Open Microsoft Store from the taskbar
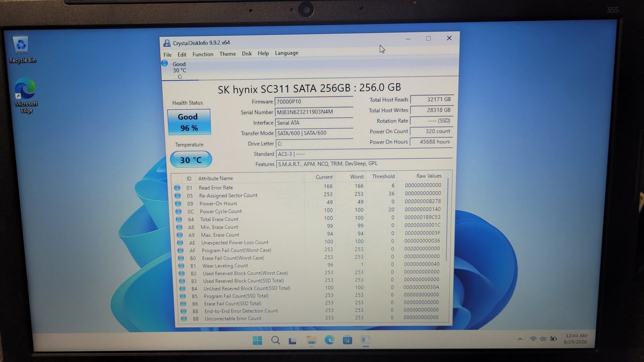644x362 pixels. tap(347, 339)
